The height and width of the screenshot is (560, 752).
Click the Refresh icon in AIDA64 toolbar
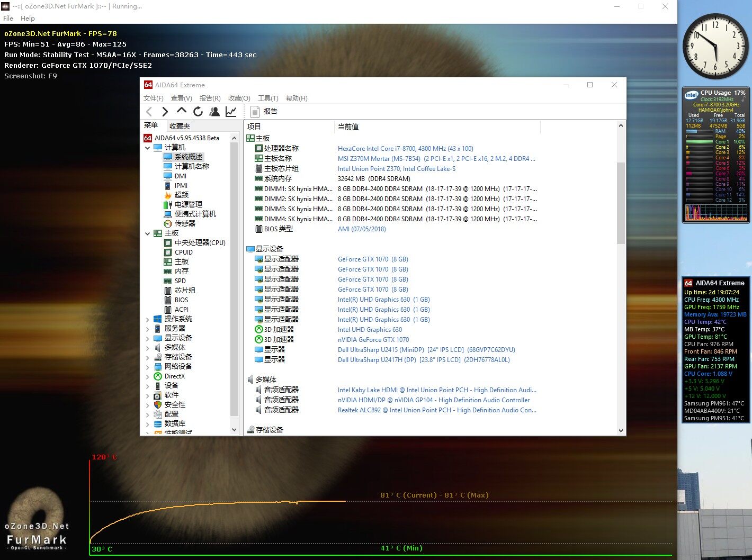pyautogui.click(x=198, y=111)
